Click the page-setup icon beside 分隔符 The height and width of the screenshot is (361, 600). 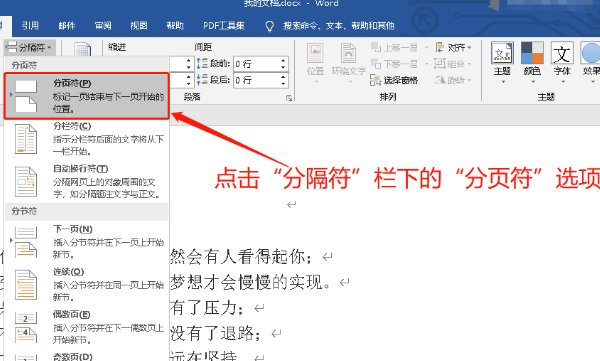[x=83, y=49]
